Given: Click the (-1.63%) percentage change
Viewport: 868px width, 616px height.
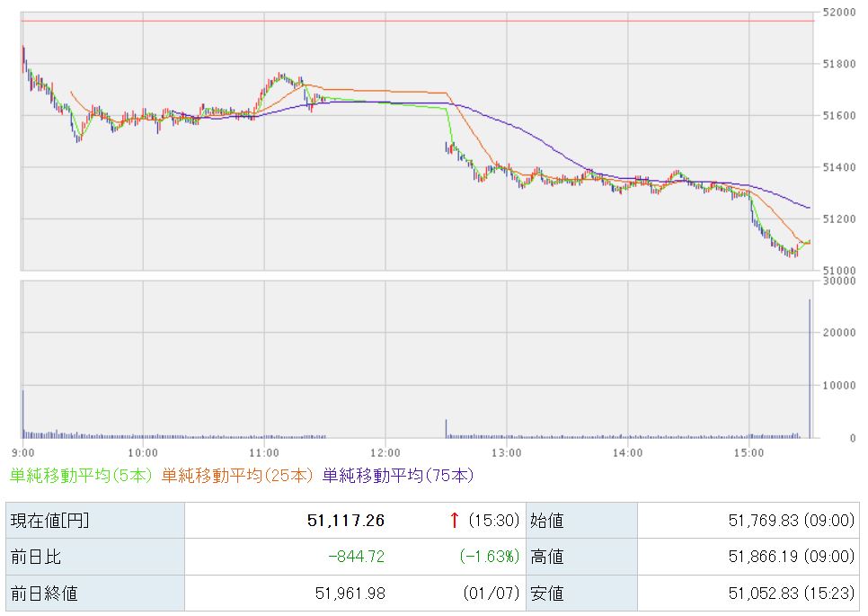Looking at the screenshot, I should click(x=489, y=557).
